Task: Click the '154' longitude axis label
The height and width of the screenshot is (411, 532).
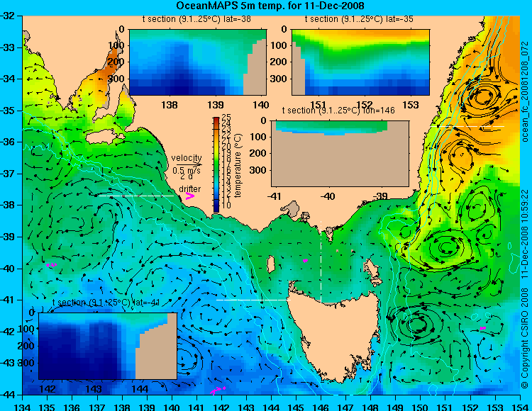Action: pyautogui.click(x=520, y=407)
